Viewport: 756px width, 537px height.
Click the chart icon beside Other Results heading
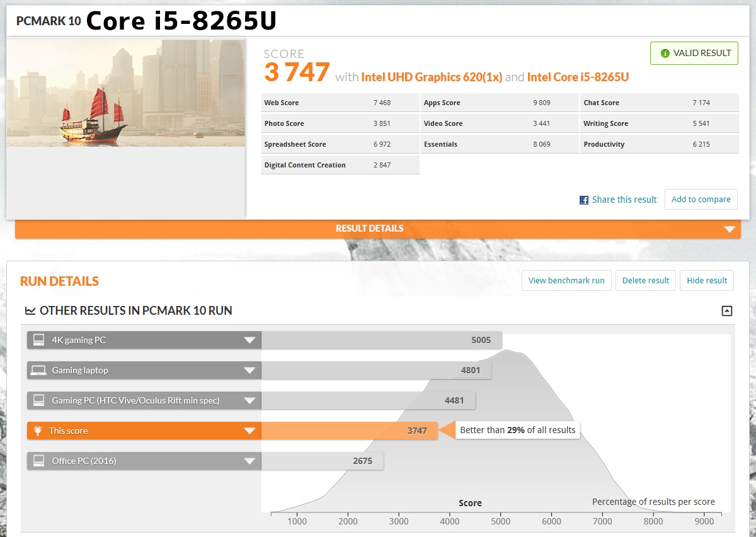[30, 310]
